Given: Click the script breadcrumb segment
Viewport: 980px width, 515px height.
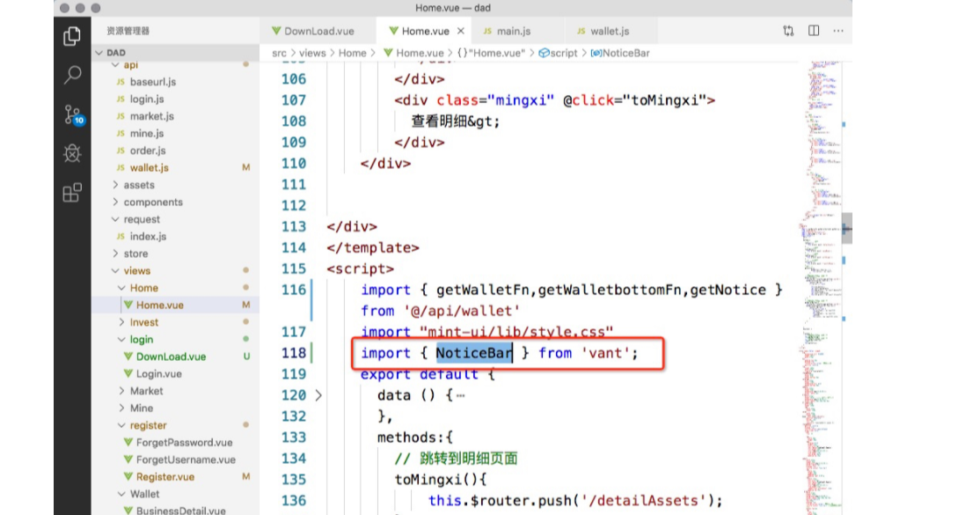Looking at the screenshot, I should (558, 53).
